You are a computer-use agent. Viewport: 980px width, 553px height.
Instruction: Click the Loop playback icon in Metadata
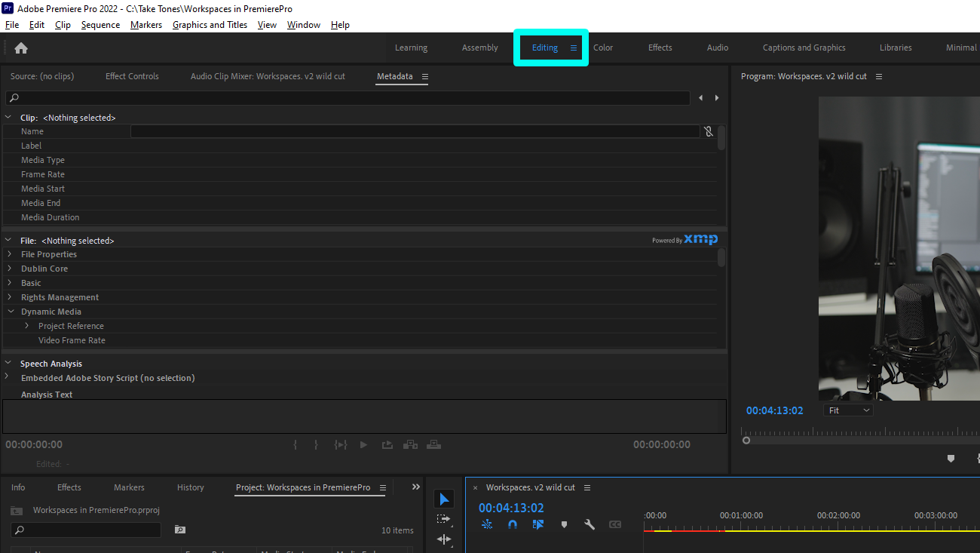pos(387,445)
